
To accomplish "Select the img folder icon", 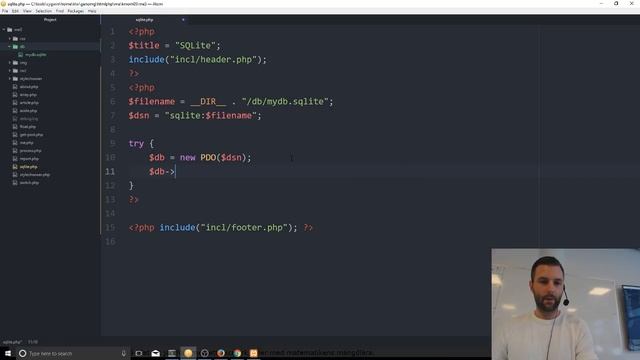I will pos(15,62).
